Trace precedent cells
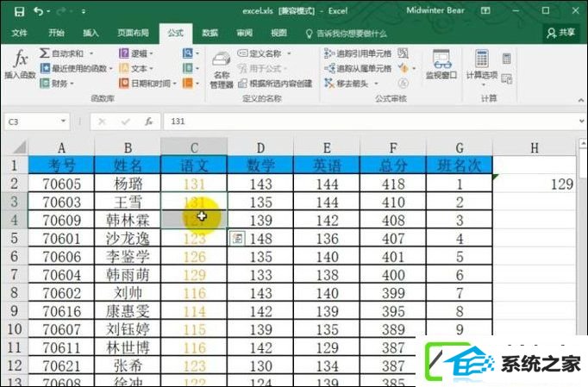Image resolution: width=588 pixels, height=387 pixels. pos(358,53)
